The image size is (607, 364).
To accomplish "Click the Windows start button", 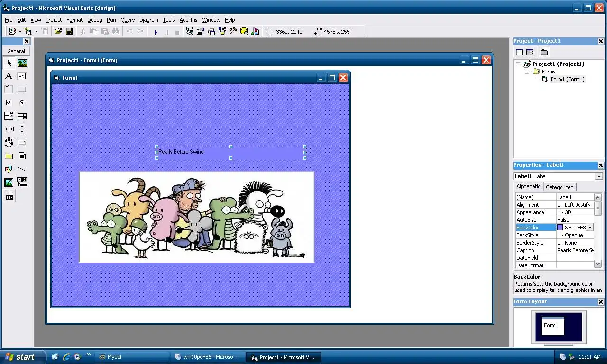I will coord(23,357).
